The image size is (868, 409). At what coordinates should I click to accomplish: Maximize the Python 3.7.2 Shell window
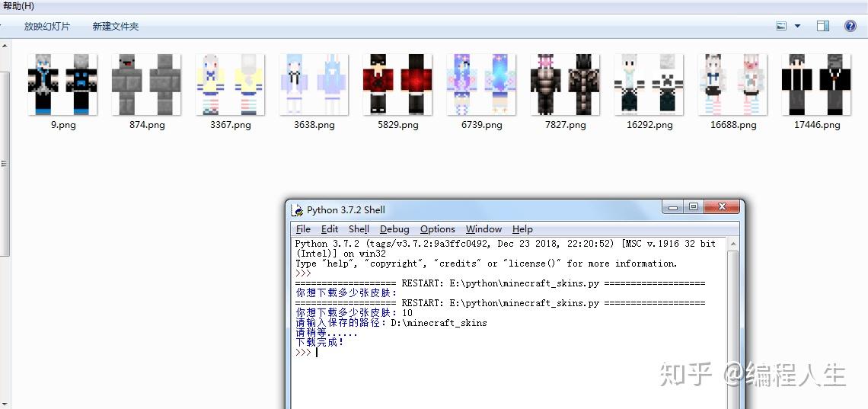(693, 207)
